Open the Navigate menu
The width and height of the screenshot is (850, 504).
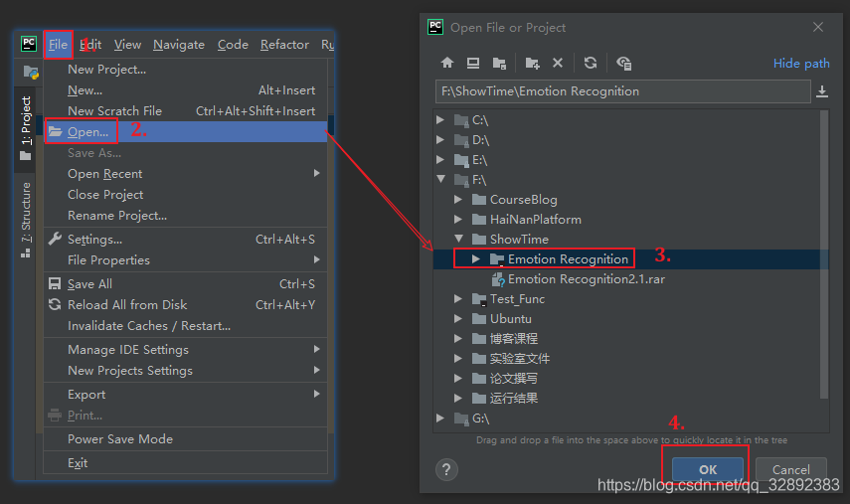[179, 45]
